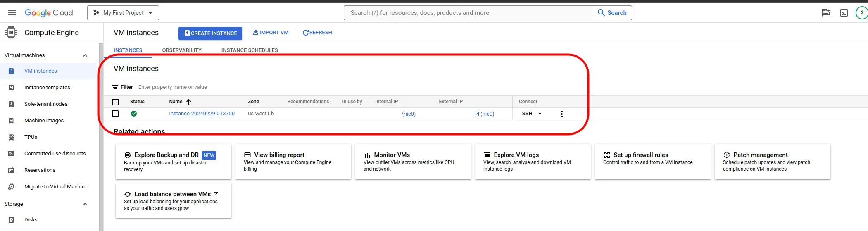Open the notifications badge showing 2
Viewport: 868px width, 231px height.
pos(862,13)
